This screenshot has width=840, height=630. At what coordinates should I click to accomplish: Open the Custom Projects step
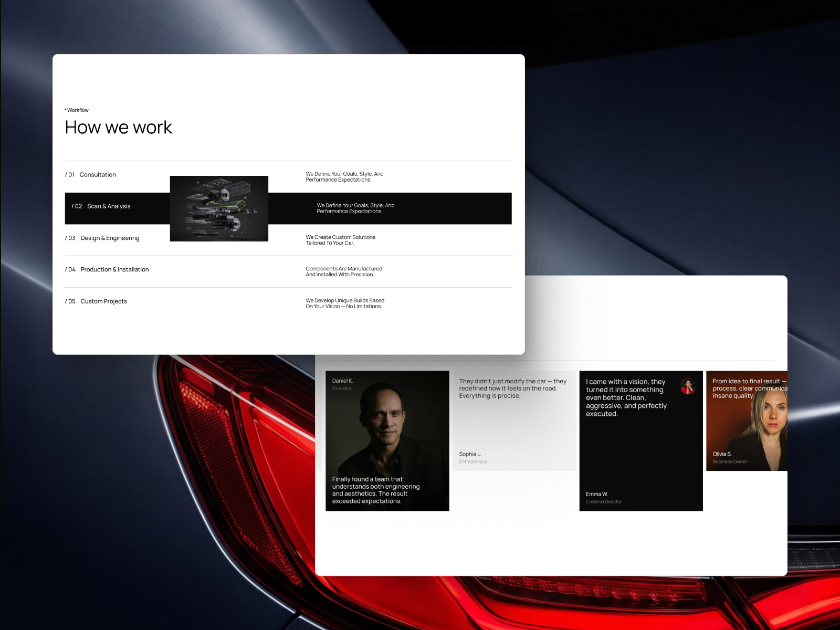coord(288,303)
